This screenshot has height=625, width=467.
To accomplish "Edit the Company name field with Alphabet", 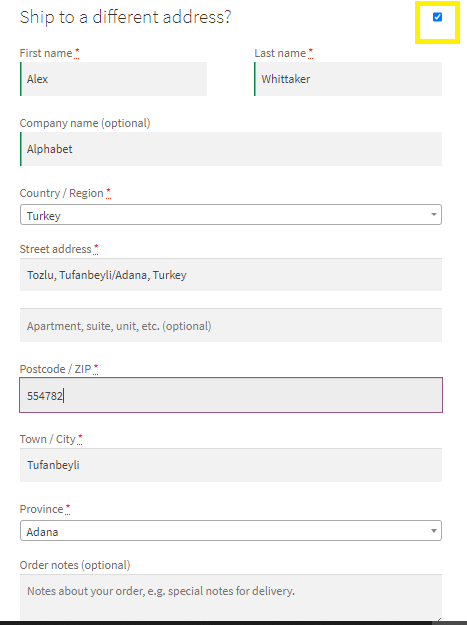I will click(x=231, y=149).
